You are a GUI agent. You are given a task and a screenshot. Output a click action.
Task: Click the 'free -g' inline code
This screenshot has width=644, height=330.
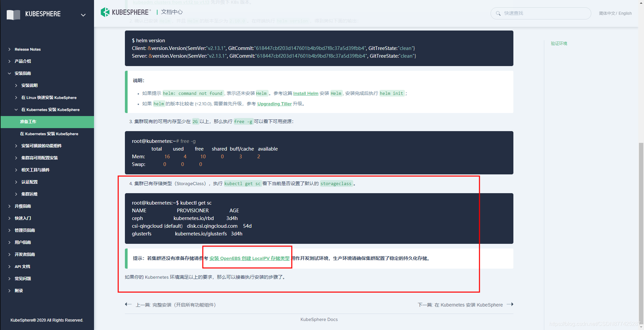(243, 122)
